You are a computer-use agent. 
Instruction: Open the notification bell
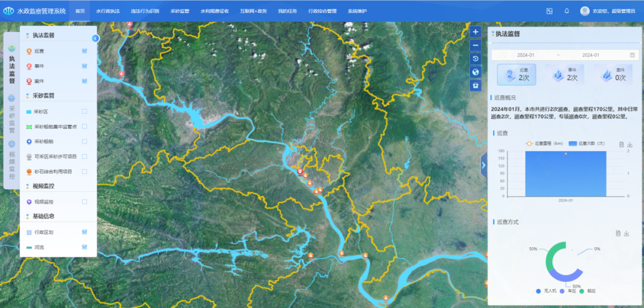566,11
